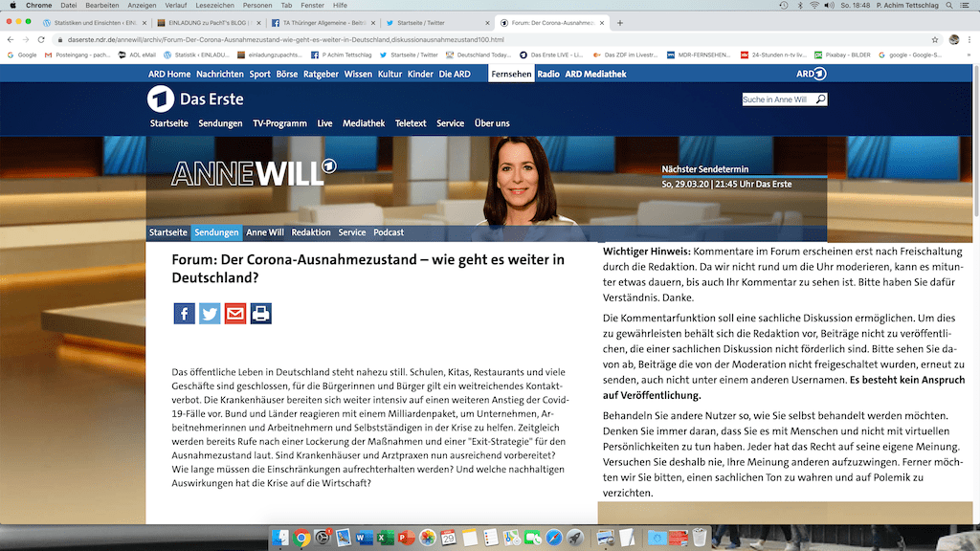Print the page using the printer icon
The width and height of the screenshot is (980, 551).
(x=261, y=313)
